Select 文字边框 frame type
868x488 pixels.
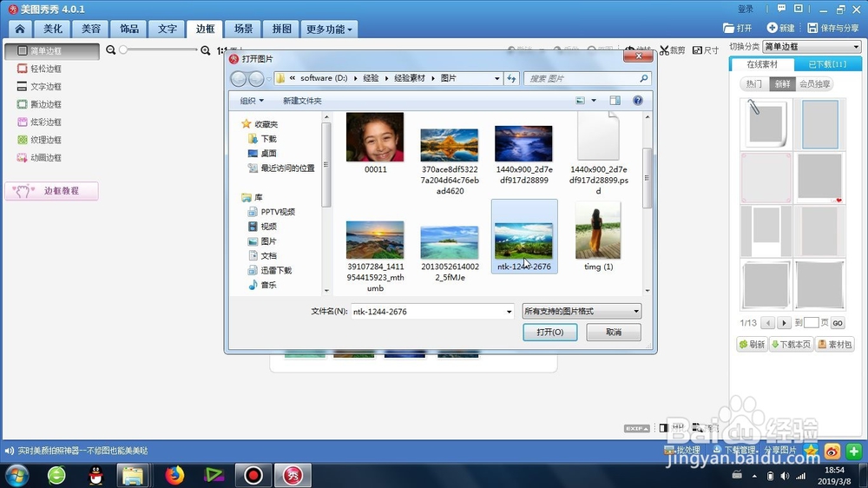coord(39,87)
